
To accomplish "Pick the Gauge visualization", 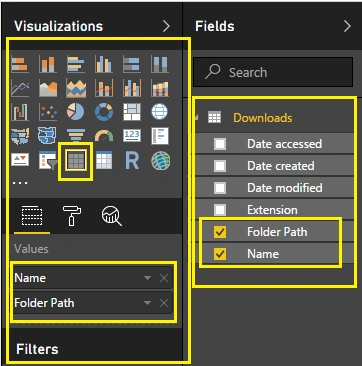I will click(x=104, y=136).
